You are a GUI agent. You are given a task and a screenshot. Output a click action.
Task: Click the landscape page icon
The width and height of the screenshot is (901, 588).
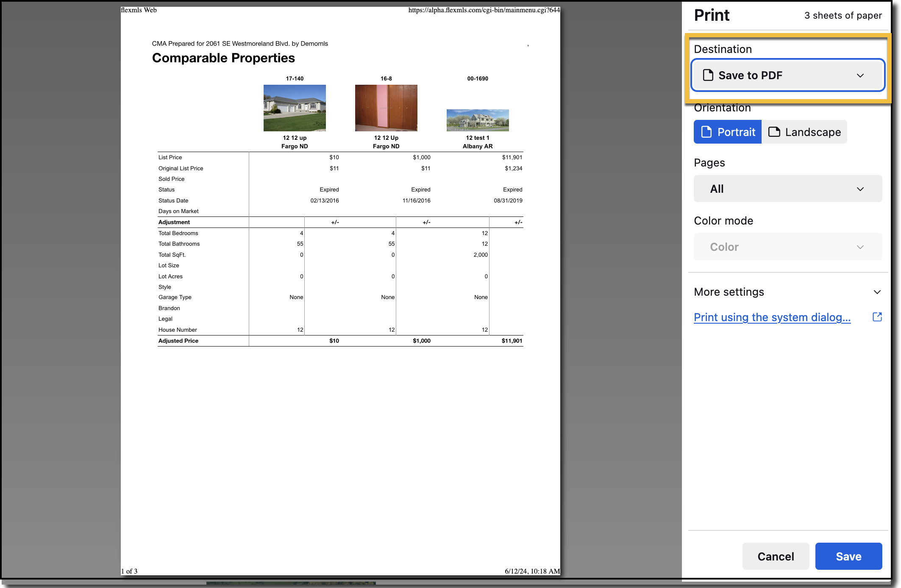774,132
